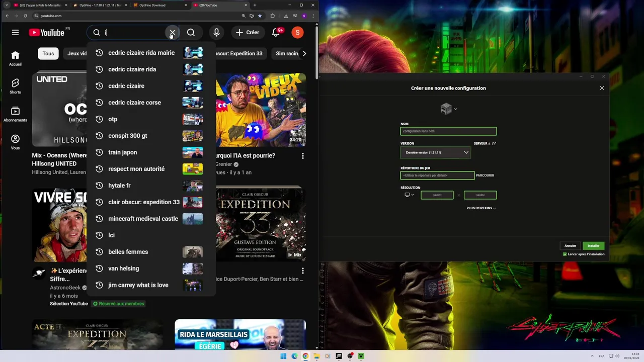Screen dimensions: 644x362
Task: Open the Minecraft creeper taskbar icon
Action: coord(361,356)
